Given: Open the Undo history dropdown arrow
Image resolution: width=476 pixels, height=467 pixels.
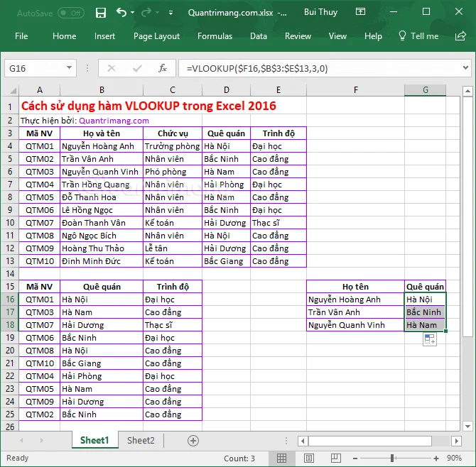Looking at the screenshot, I should (x=133, y=13).
